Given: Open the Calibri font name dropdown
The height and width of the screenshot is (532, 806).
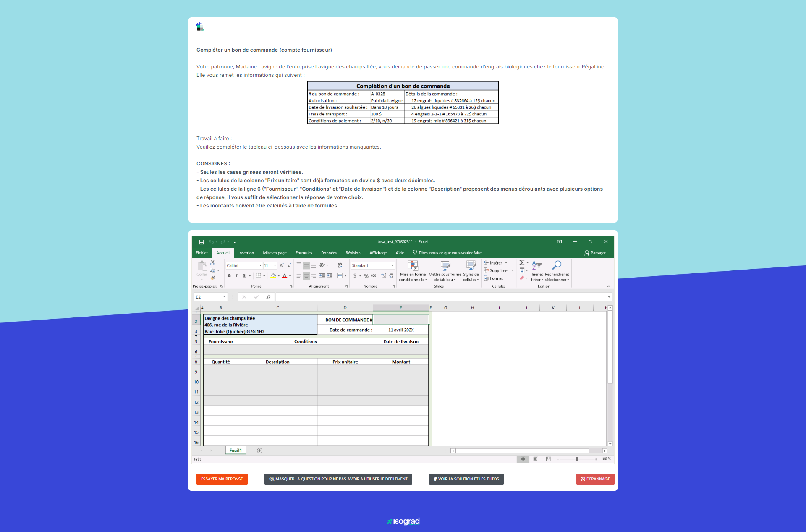Looking at the screenshot, I should point(260,266).
